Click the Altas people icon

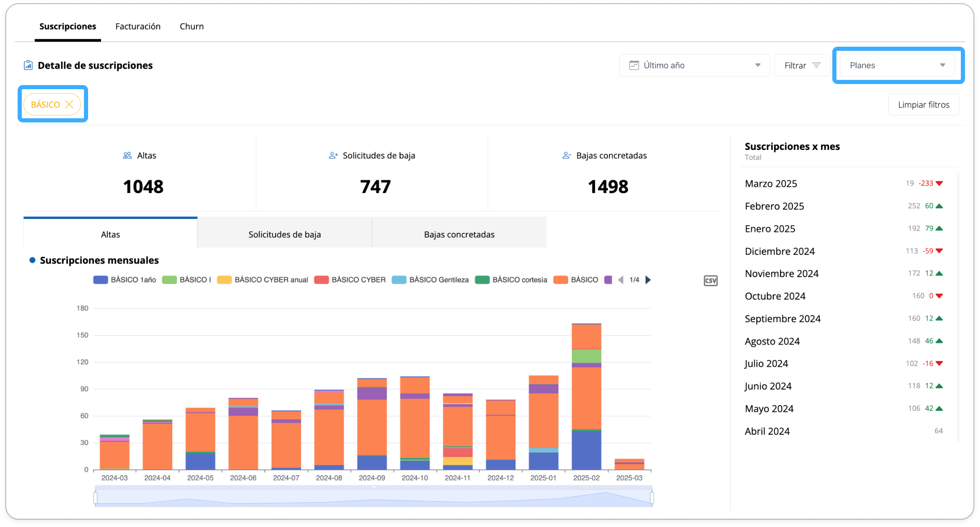click(127, 156)
